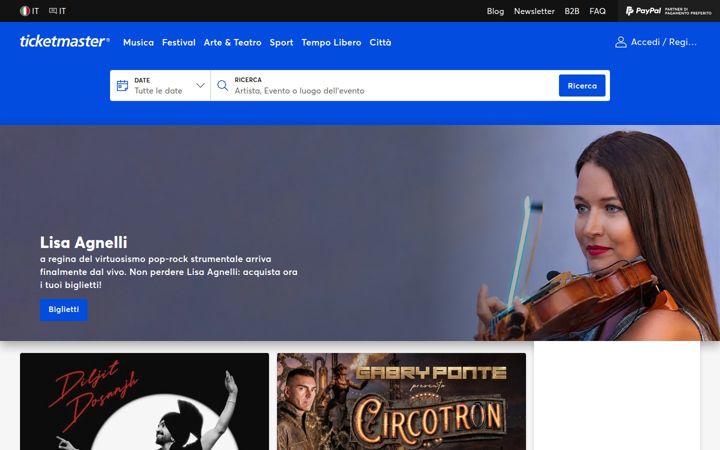Viewport: 720px width, 450px height.
Task: Click the ticketmaster logo
Action: pos(65,41)
